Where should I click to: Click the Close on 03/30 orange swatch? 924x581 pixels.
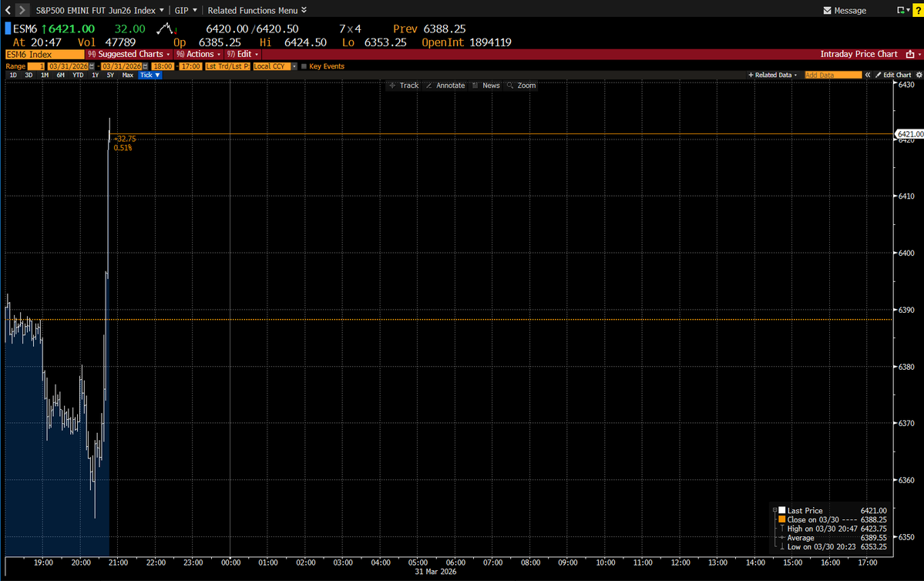782,519
